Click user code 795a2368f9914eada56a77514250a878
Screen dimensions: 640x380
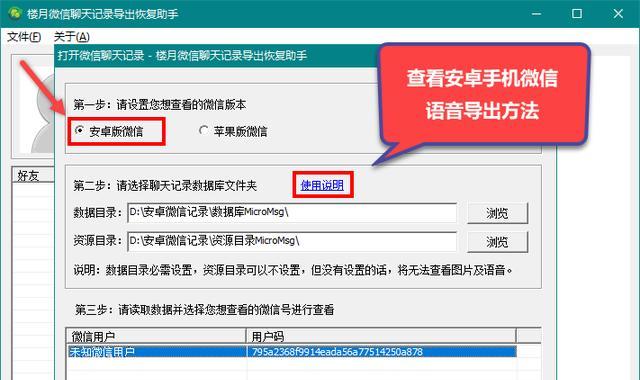pyautogui.click(x=337, y=351)
